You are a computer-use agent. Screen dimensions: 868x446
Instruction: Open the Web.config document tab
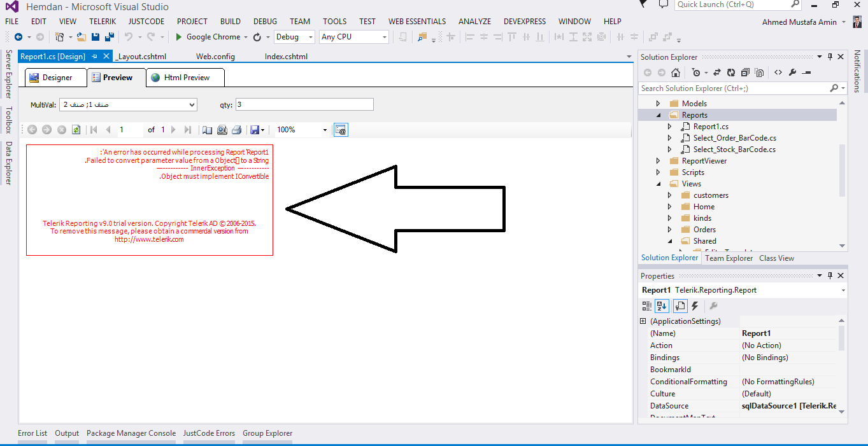(215, 57)
